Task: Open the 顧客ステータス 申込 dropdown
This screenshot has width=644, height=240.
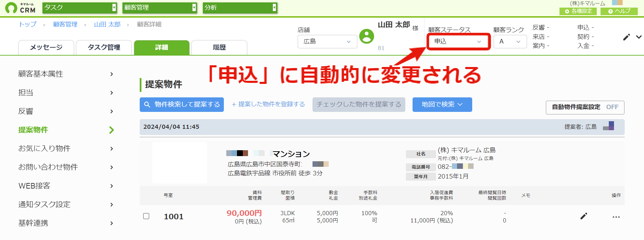Action: click(x=458, y=41)
